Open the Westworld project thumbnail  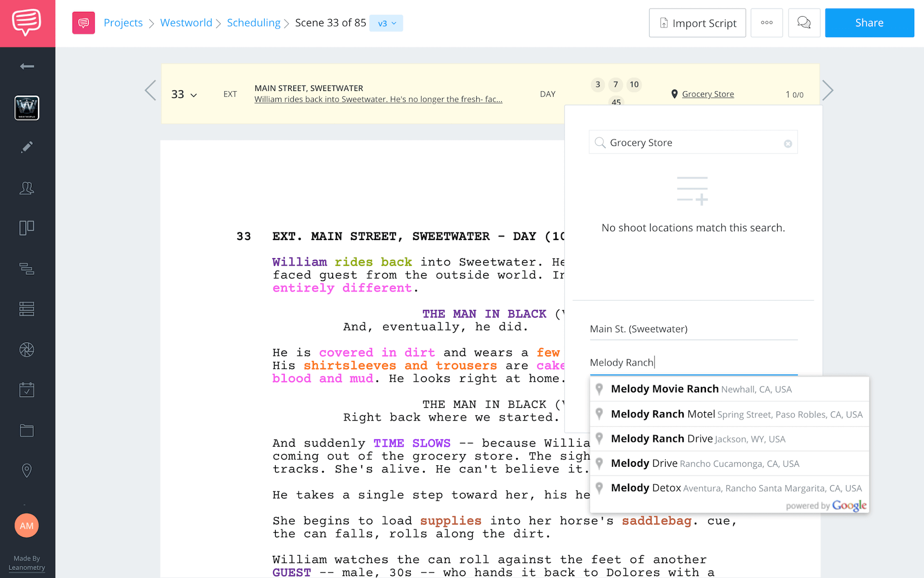pyautogui.click(x=27, y=108)
